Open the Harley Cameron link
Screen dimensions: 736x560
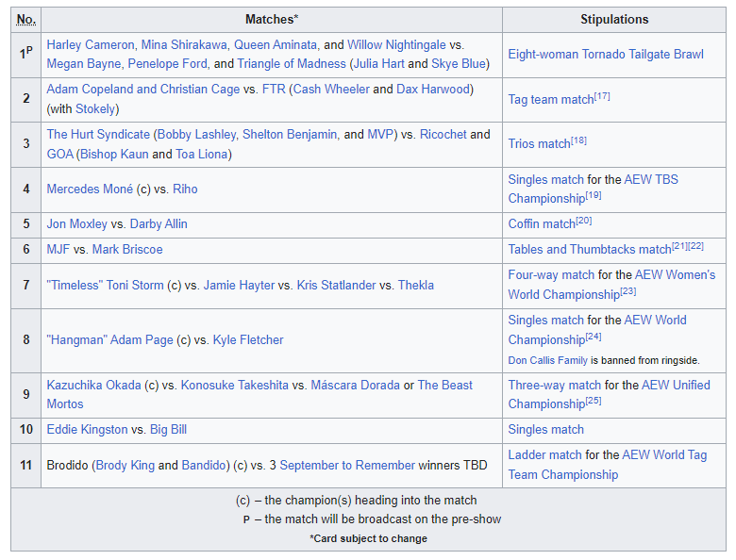pos(91,44)
